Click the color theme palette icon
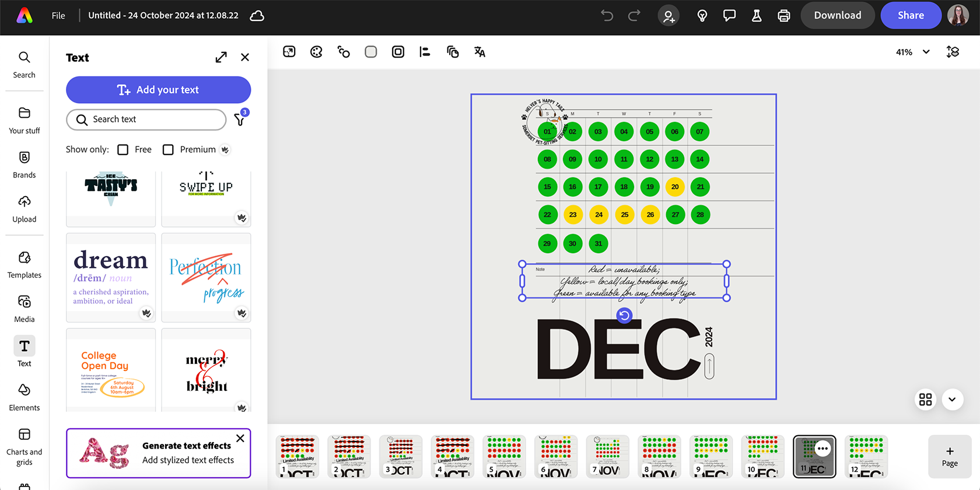Screen dimensions: 980x490 coord(316,52)
